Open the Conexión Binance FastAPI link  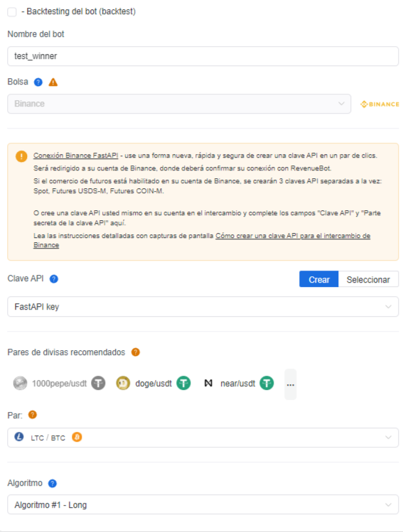76,156
